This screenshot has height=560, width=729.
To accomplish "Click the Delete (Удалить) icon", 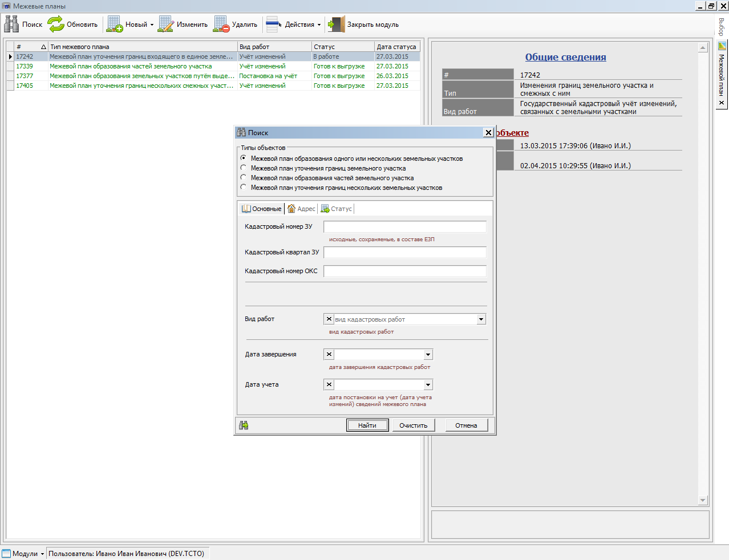I will tap(221, 25).
